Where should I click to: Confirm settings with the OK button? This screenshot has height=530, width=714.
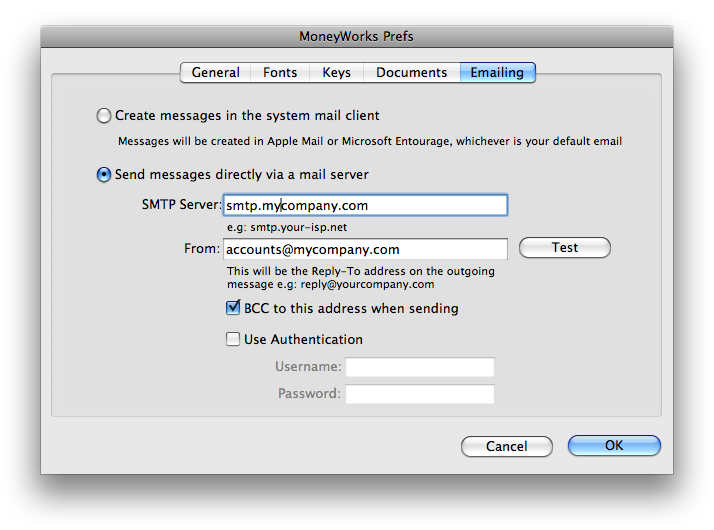coord(614,445)
